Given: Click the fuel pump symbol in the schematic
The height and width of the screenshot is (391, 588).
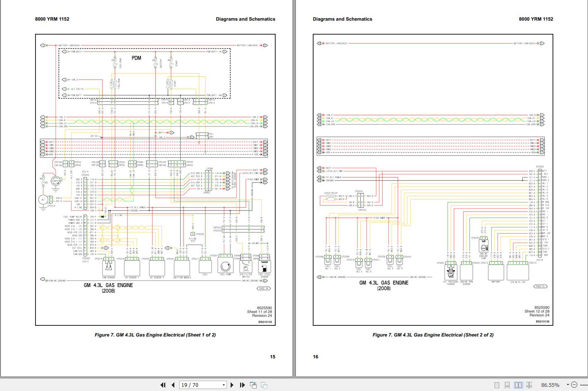Looking at the screenshot, I should tap(226, 267).
